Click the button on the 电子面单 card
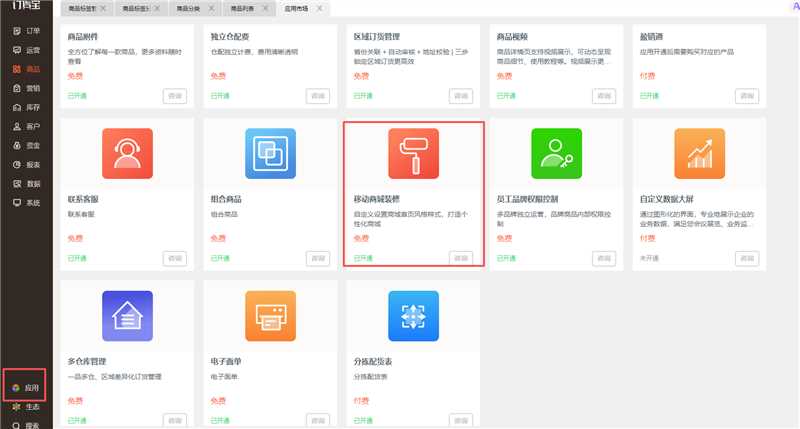The width and height of the screenshot is (800, 429). (318, 421)
